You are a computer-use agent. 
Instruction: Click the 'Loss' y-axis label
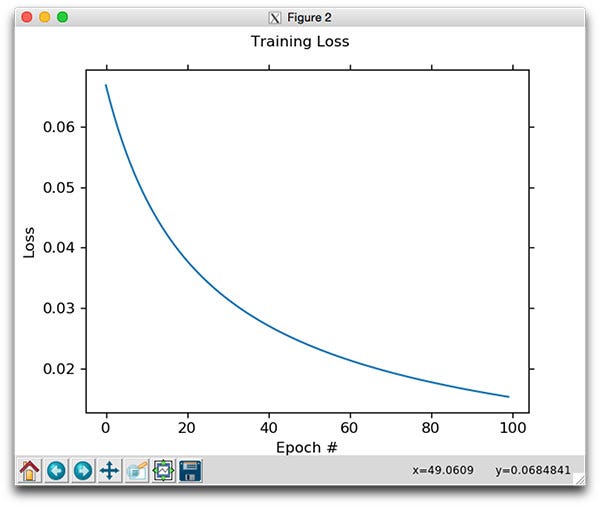click(x=29, y=243)
